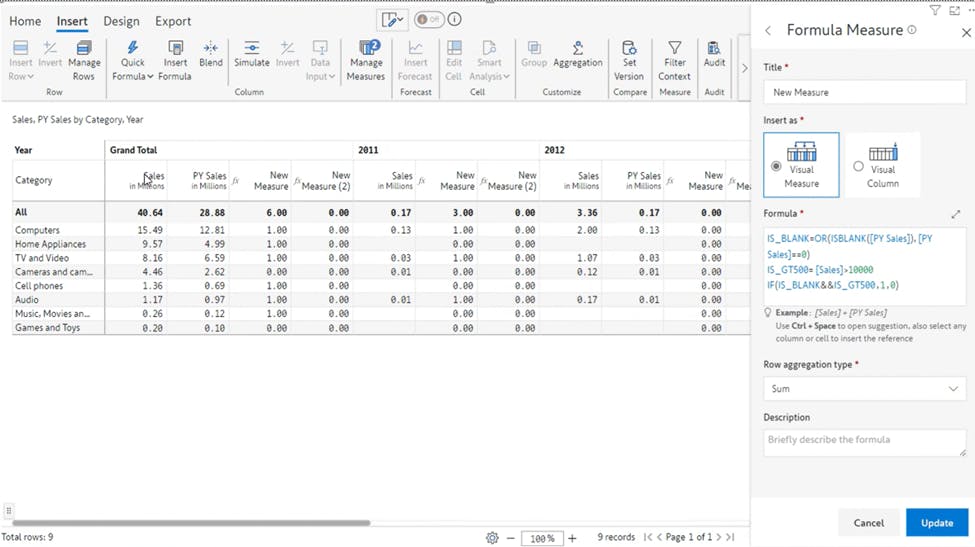Open Set Version compare tool
Image resolution: width=975 pixels, height=547 pixels.
(x=629, y=50)
